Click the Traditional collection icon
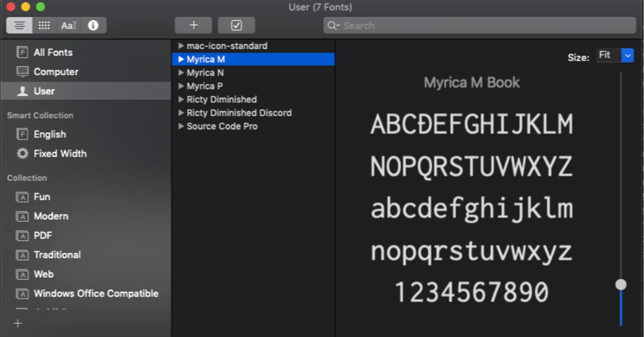Image resolution: width=644 pixels, height=337 pixels. point(22,255)
